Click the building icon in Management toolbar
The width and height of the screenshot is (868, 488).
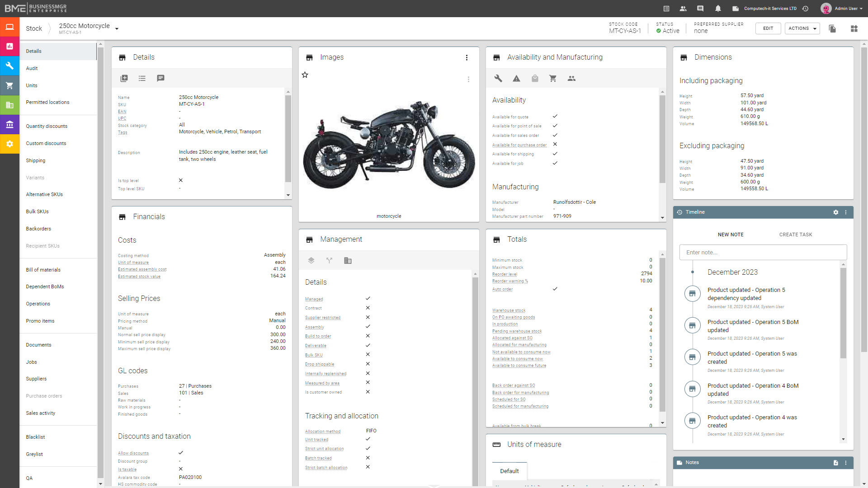point(348,260)
